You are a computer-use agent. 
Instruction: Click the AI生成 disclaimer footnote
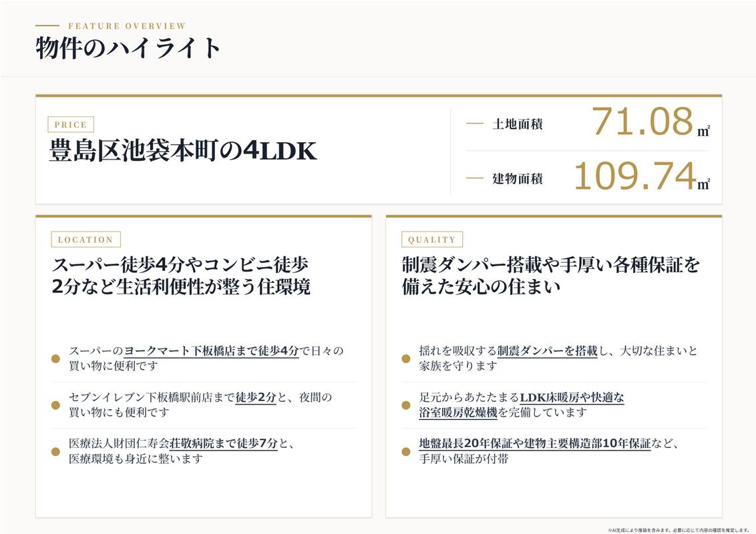coord(678,530)
